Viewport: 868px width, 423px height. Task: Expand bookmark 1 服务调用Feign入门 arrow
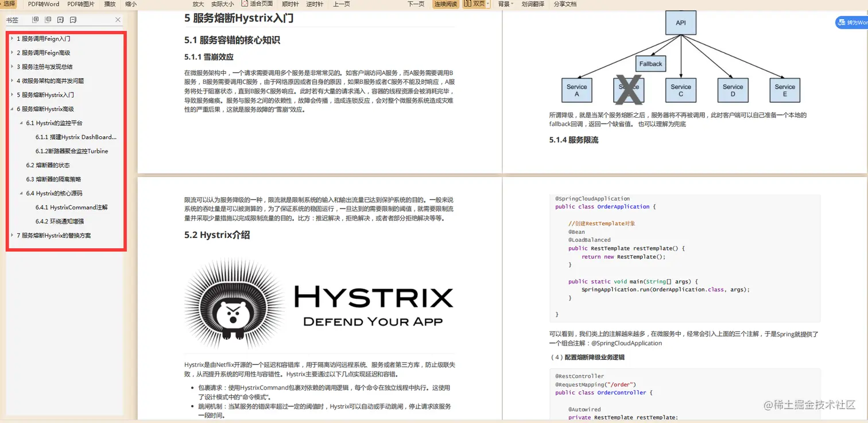point(12,39)
